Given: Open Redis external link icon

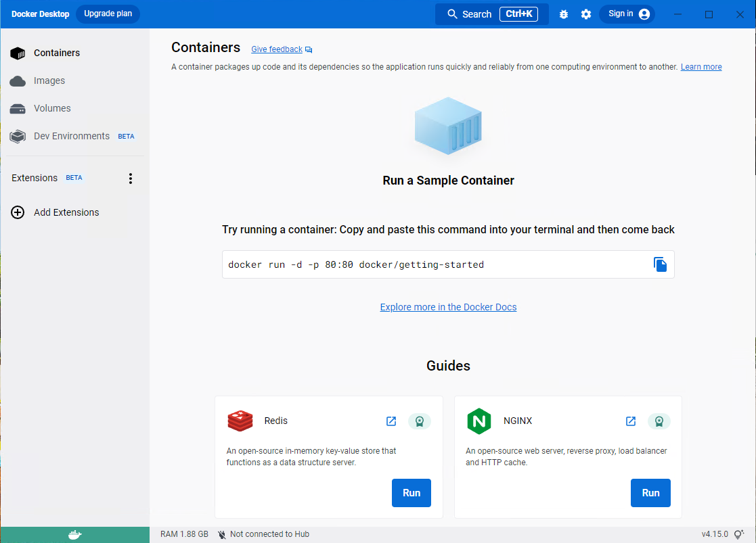Looking at the screenshot, I should pyautogui.click(x=391, y=421).
